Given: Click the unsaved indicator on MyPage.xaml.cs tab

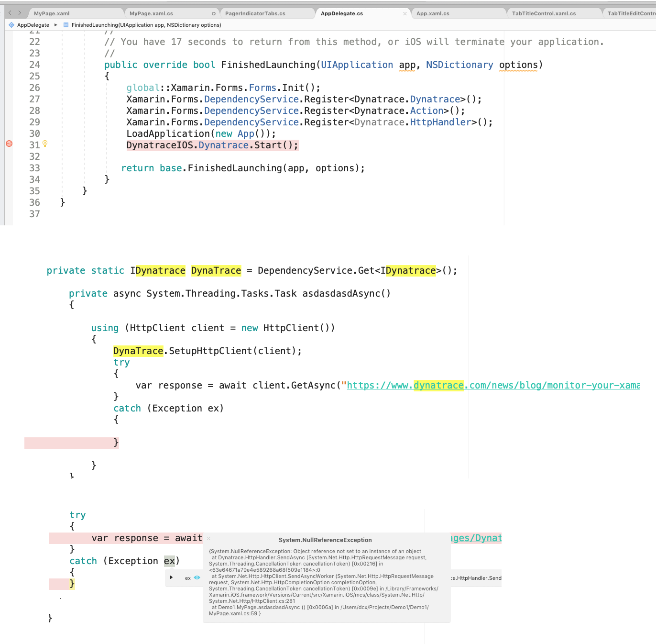Looking at the screenshot, I should pos(214,13).
